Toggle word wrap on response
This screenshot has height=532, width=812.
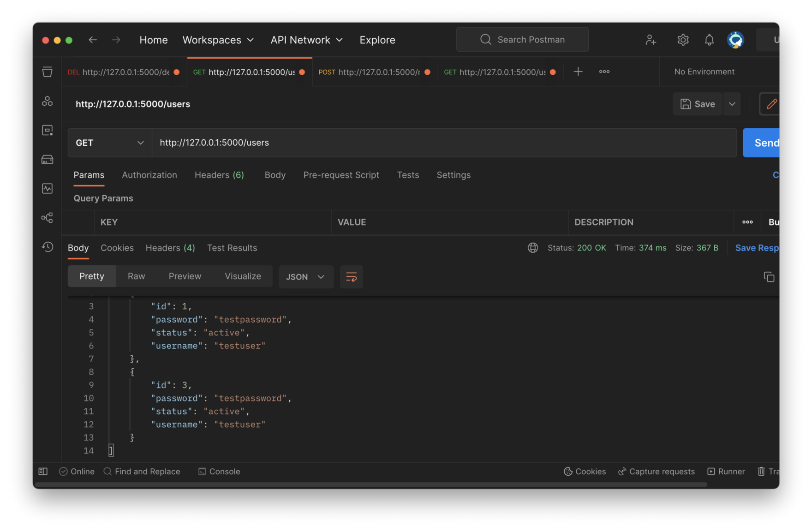point(351,276)
